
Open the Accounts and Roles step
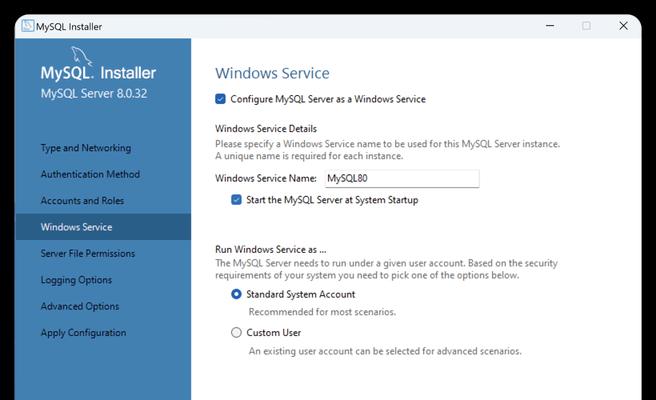[x=82, y=200]
